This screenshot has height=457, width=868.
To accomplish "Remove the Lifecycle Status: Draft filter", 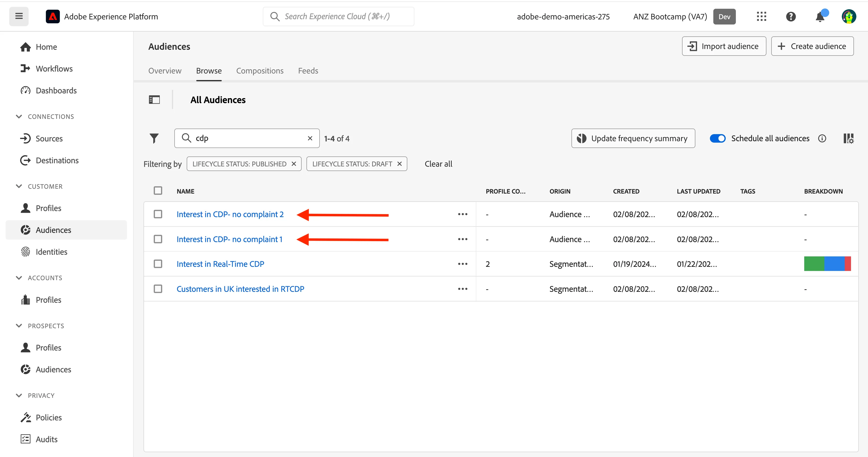I will pyautogui.click(x=400, y=164).
